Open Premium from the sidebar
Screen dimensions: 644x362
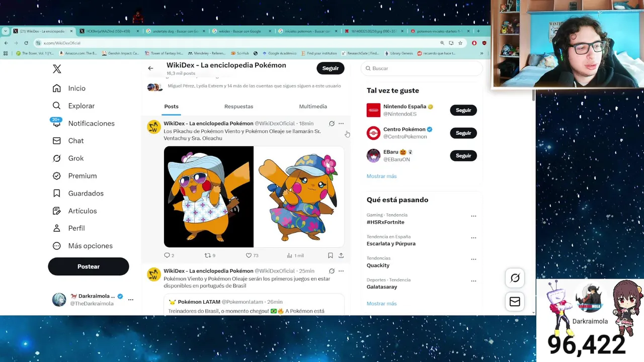tap(74, 175)
